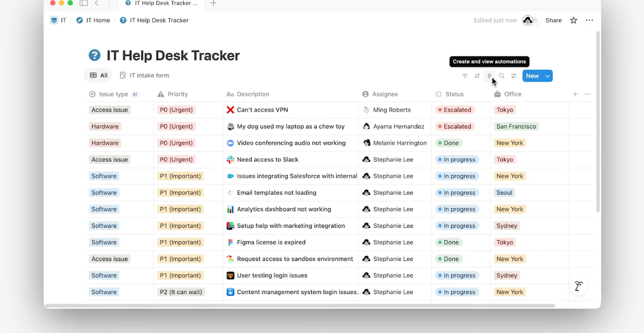Switch to the IT intake form tab
Image resolution: width=644 pixels, height=333 pixels.
144,75
